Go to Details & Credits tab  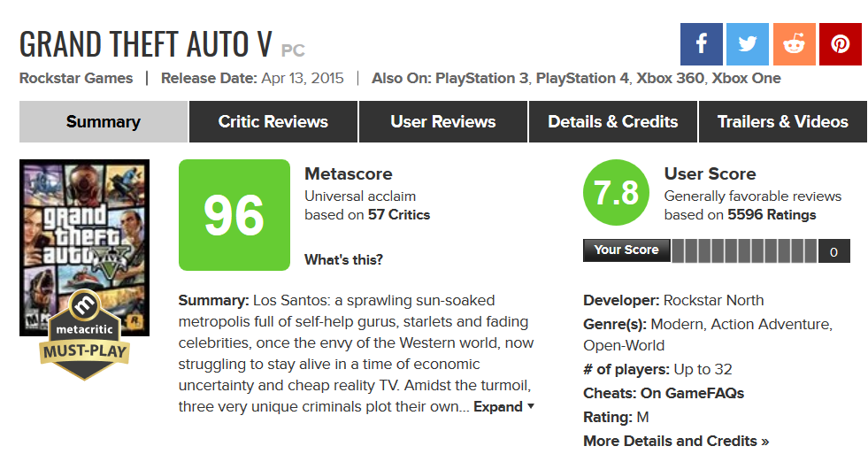(x=613, y=122)
